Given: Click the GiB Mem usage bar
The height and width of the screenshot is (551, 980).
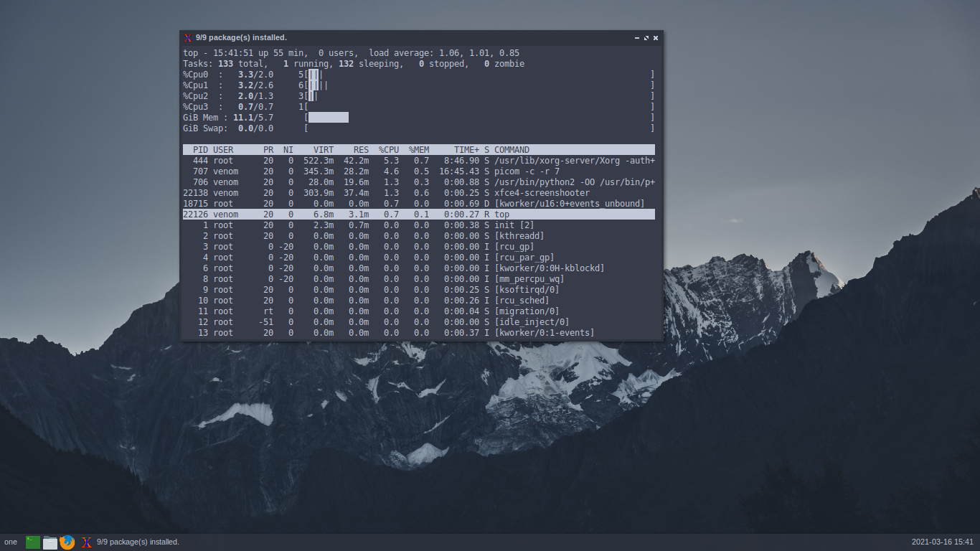Looking at the screenshot, I should point(479,118).
